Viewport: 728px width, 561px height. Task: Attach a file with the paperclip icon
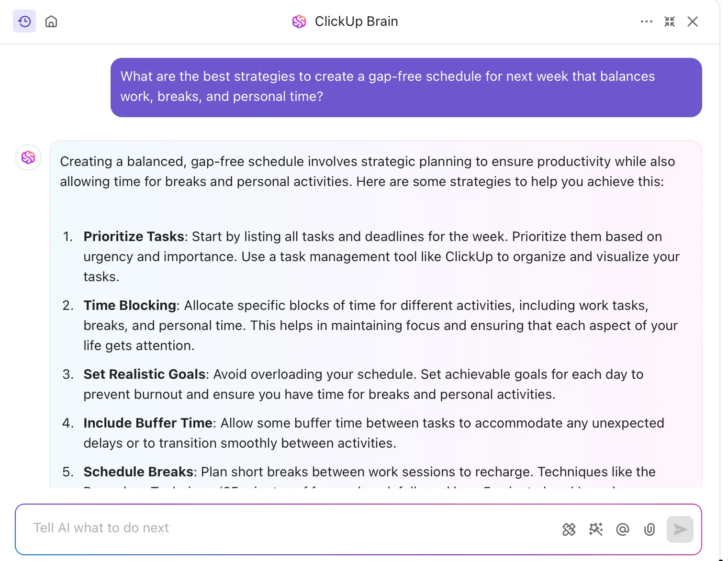click(x=650, y=529)
